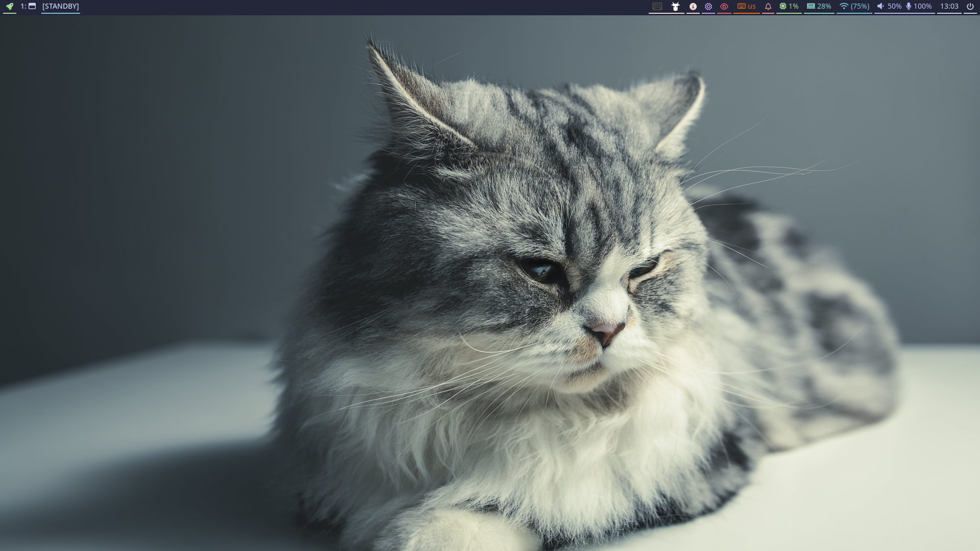Image resolution: width=980 pixels, height=551 pixels.
Task: Open the power menu button
Action: tap(970, 7)
